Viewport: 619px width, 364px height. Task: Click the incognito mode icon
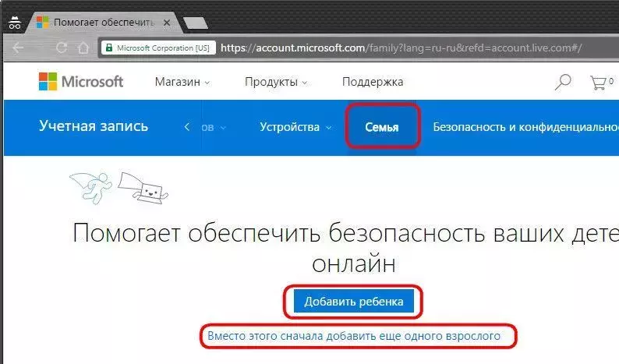[x=15, y=23]
